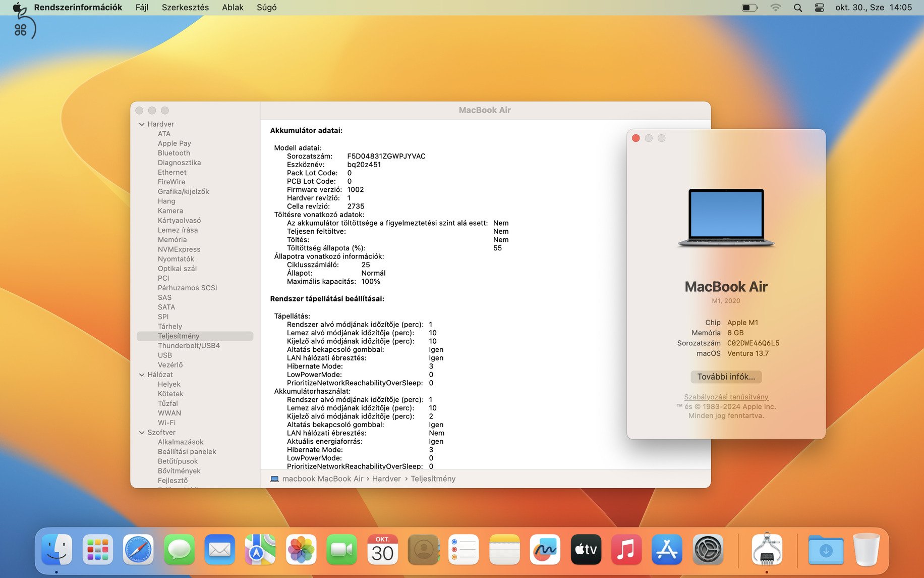The image size is (924, 578).
Task: Click Hardver in the bottom path bar
Action: pos(386,479)
